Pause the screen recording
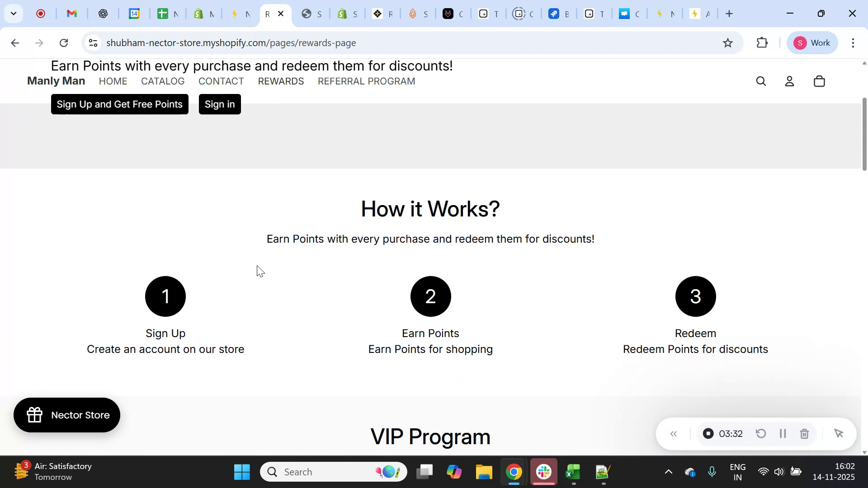Viewport: 868px width, 488px height. pos(783,433)
